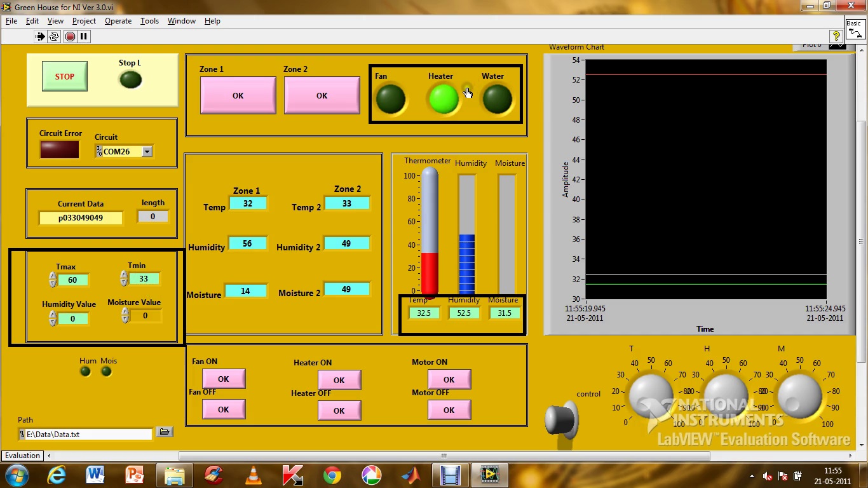Click the Run Continuously toolbar icon

pos(54,36)
